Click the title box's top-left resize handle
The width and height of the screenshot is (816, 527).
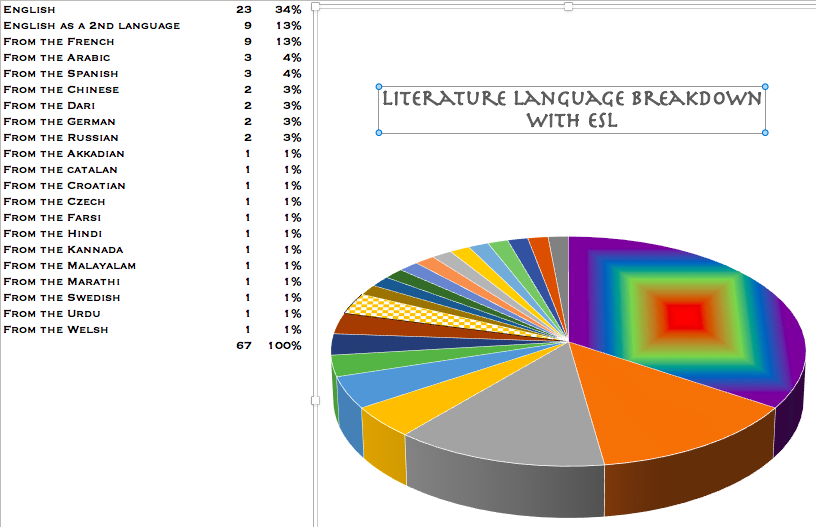click(x=378, y=87)
